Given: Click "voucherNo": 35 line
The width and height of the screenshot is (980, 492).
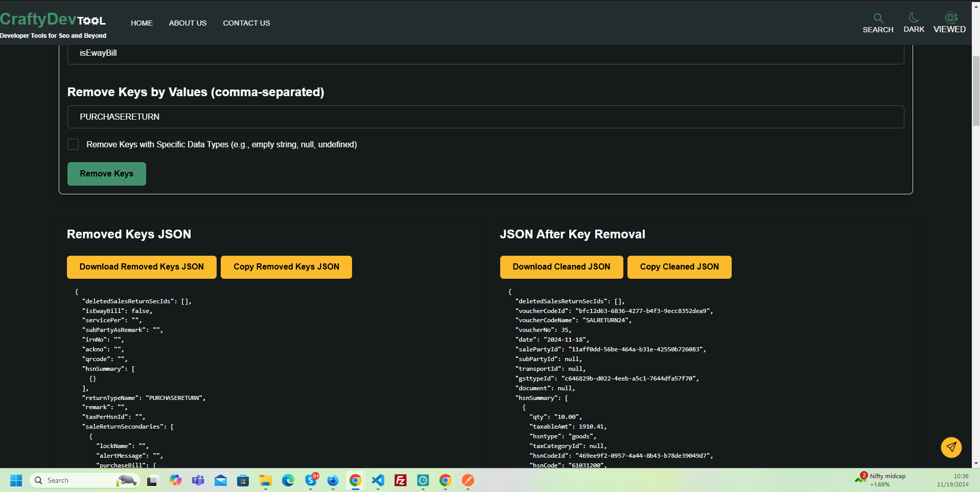Looking at the screenshot, I should coord(543,330).
